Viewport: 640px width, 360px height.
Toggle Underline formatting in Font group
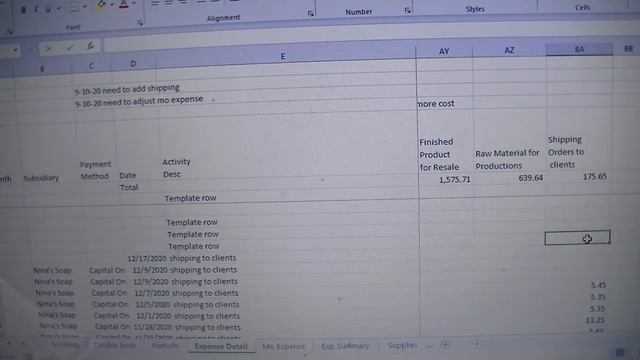(48, 9)
